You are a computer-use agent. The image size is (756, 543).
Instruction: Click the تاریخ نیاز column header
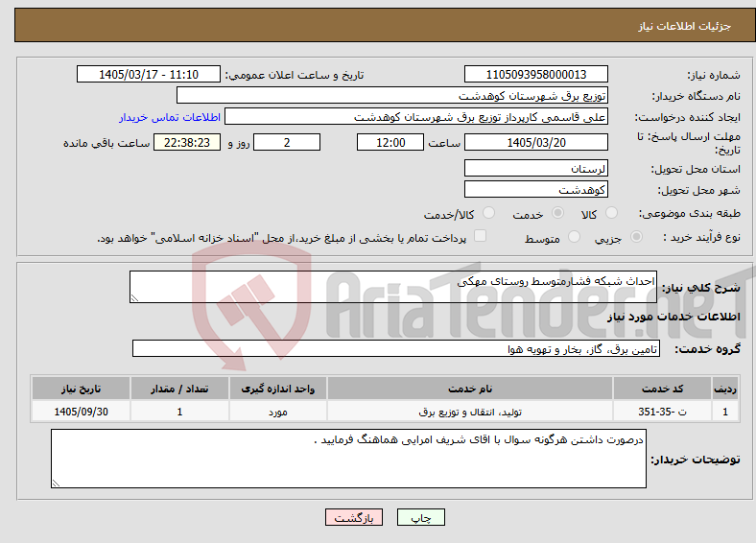pos(81,389)
